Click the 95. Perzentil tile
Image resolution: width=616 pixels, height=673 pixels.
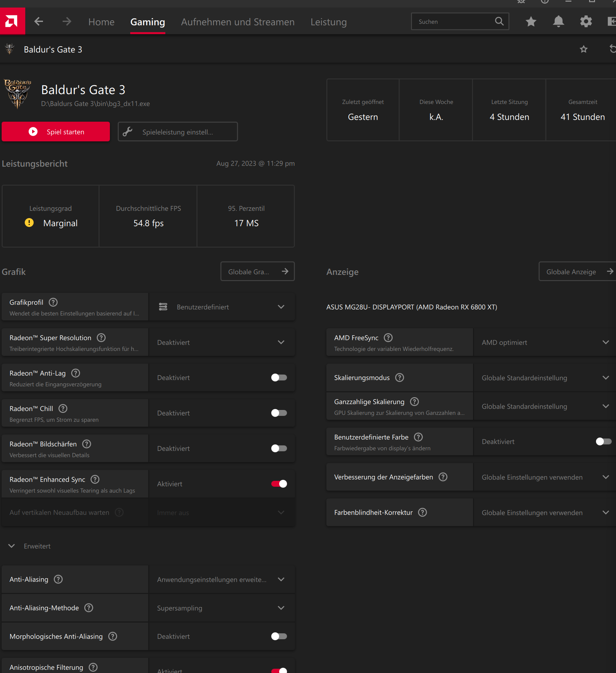246,216
